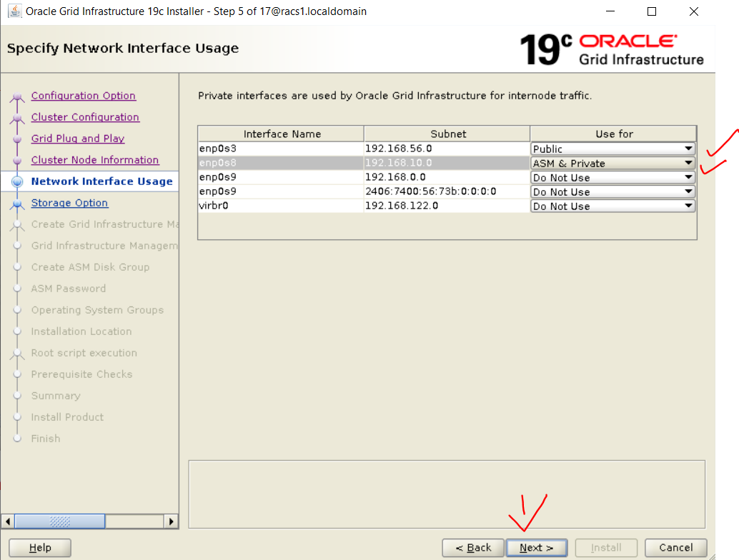The image size is (739, 560).
Task: Click the sidebar horizontal scrollbar thumb
Action: coord(60,521)
